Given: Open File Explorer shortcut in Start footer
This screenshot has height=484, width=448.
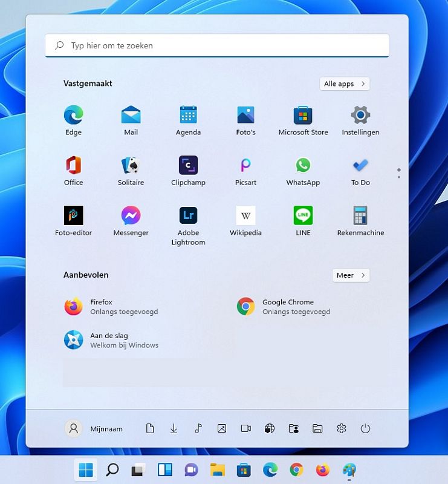Looking at the screenshot, I should pyautogui.click(x=317, y=428).
